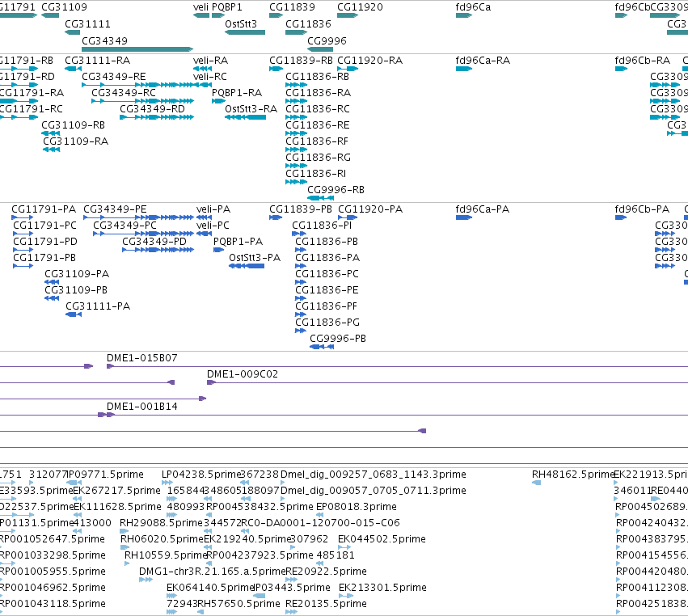Click BAC clone DME1-001B14
The height and width of the screenshot is (616, 688).
coord(142,407)
